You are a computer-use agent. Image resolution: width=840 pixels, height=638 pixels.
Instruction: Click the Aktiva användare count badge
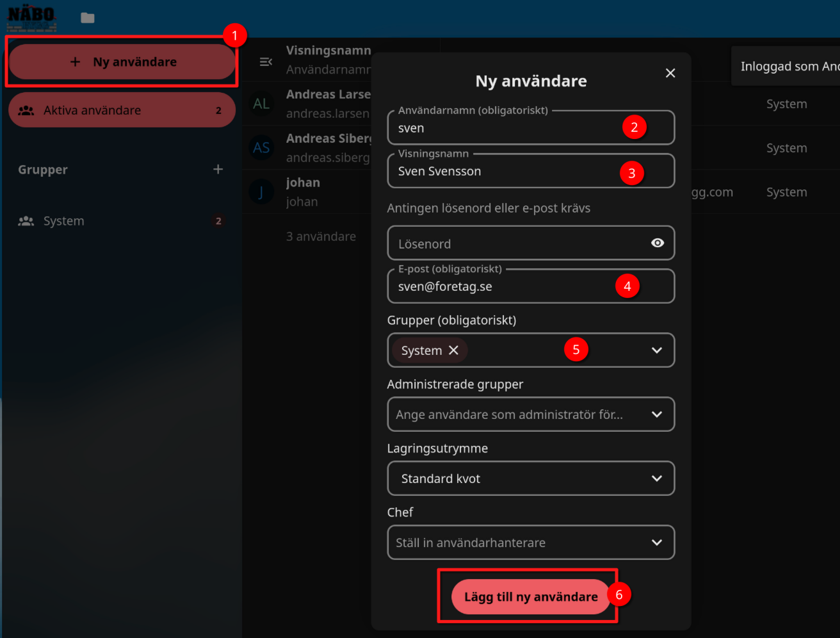tap(218, 110)
